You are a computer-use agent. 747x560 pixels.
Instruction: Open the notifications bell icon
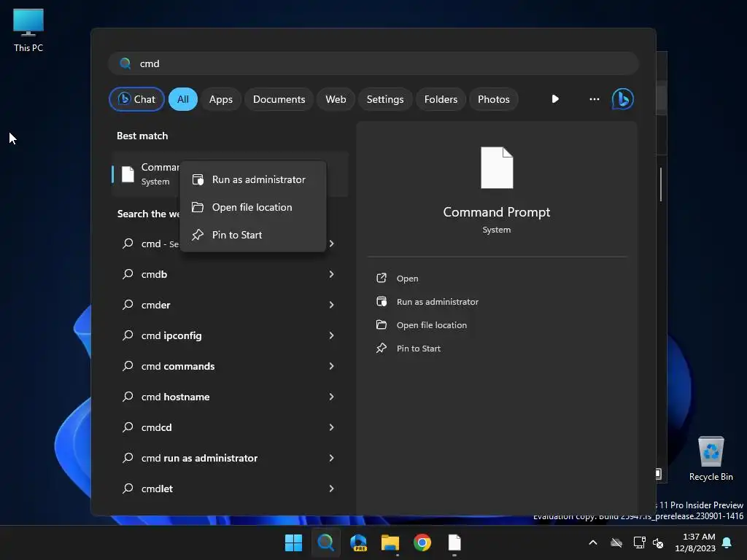(727, 542)
